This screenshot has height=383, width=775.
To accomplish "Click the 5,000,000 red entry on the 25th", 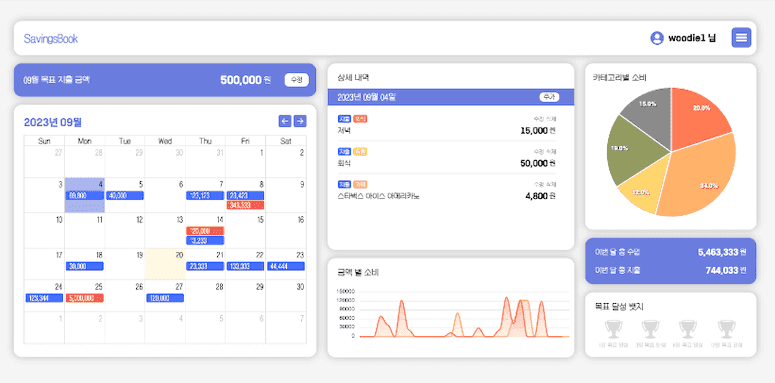I will (x=85, y=298).
